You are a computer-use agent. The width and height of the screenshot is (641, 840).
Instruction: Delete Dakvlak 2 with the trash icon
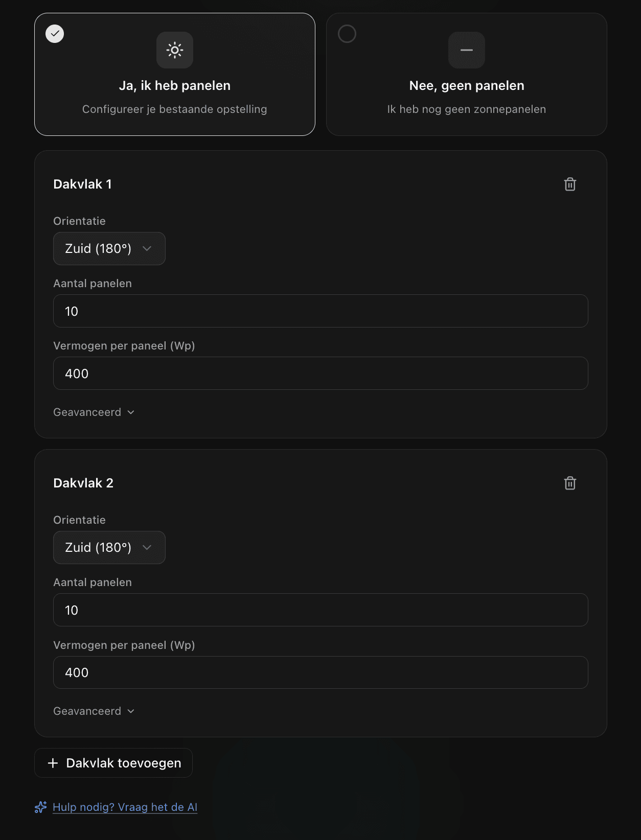pyautogui.click(x=569, y=483)
